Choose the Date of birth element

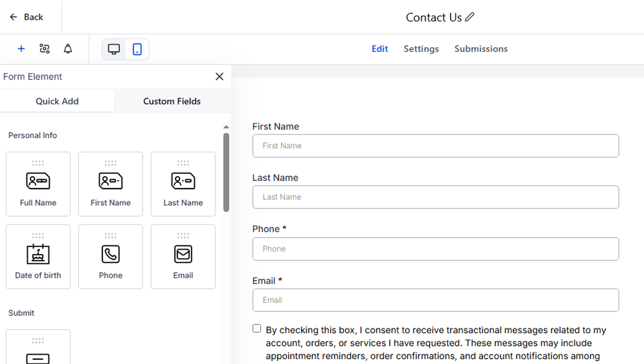click(38, 256)
